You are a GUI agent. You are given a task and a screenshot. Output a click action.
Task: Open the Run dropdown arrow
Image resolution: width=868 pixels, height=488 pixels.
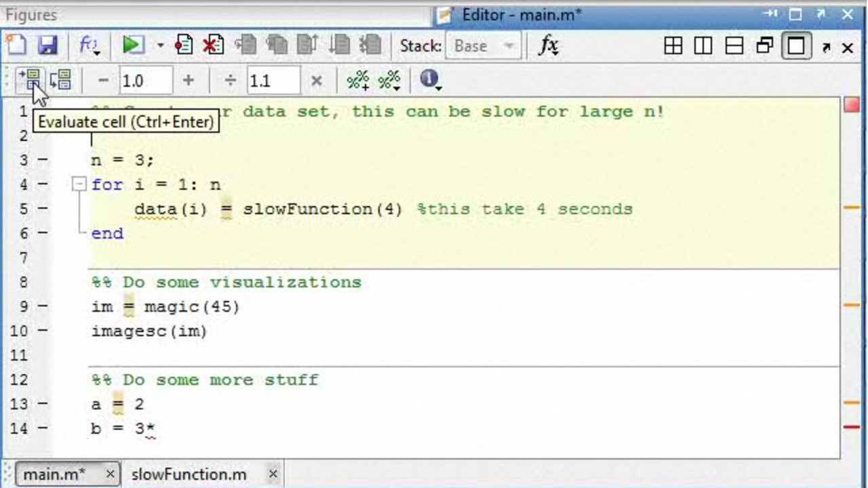(161, 46)
